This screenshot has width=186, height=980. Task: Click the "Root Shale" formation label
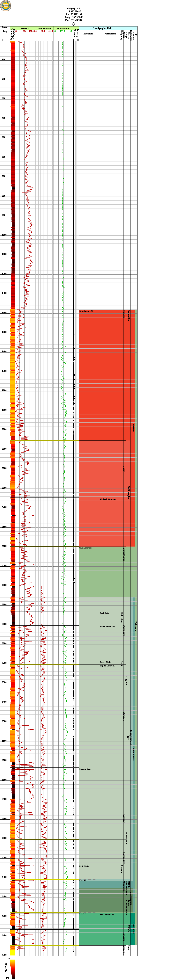coord(105,613)
